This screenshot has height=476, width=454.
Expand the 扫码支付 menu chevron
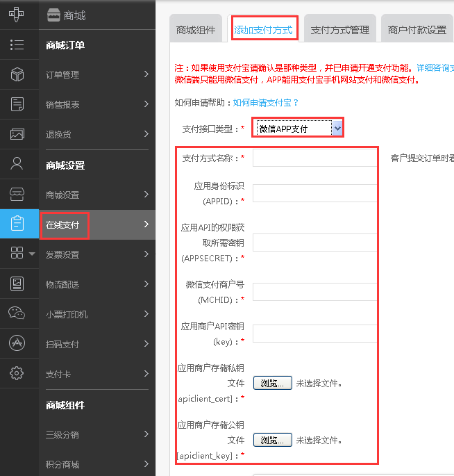click(146, 344)
